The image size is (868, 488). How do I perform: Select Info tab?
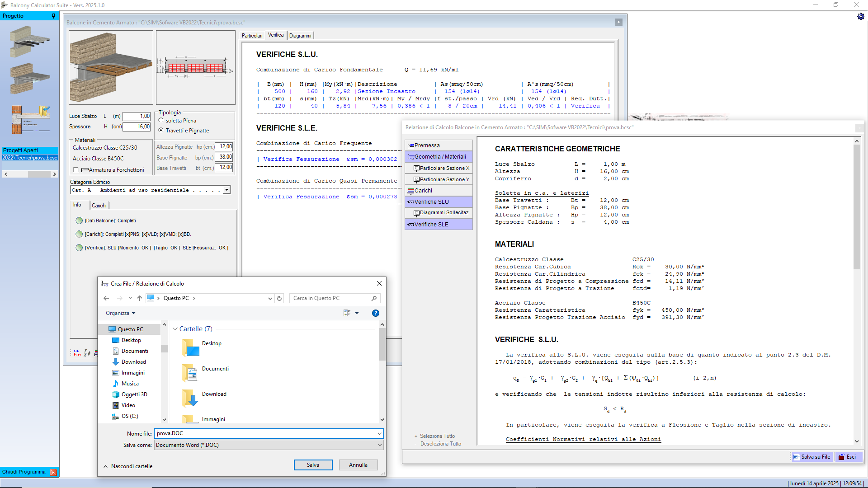coord(77,205)
